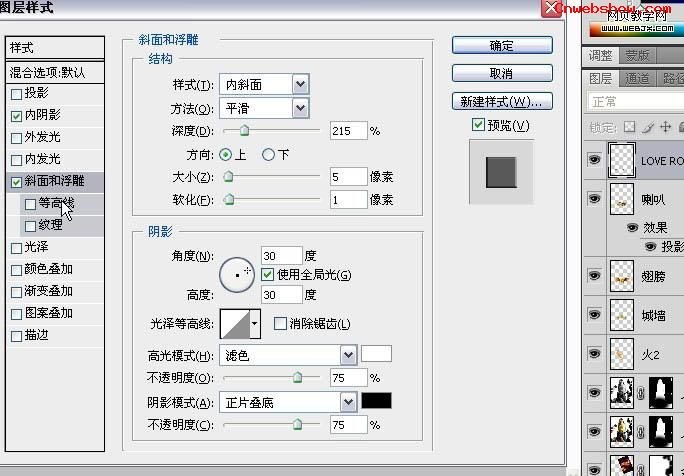Click the 喇叭 layer thumbnail
Image resolution: width=684 pixels, height=476 pixels.
624,199
